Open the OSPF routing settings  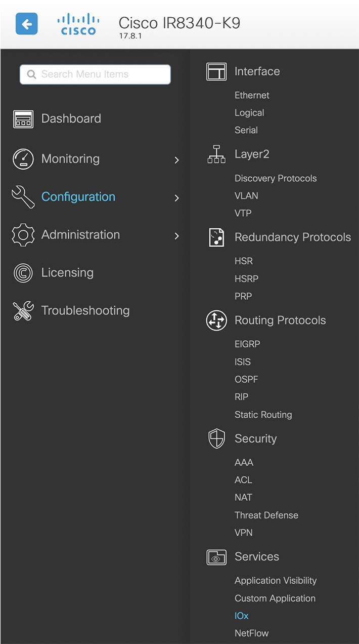246,379
